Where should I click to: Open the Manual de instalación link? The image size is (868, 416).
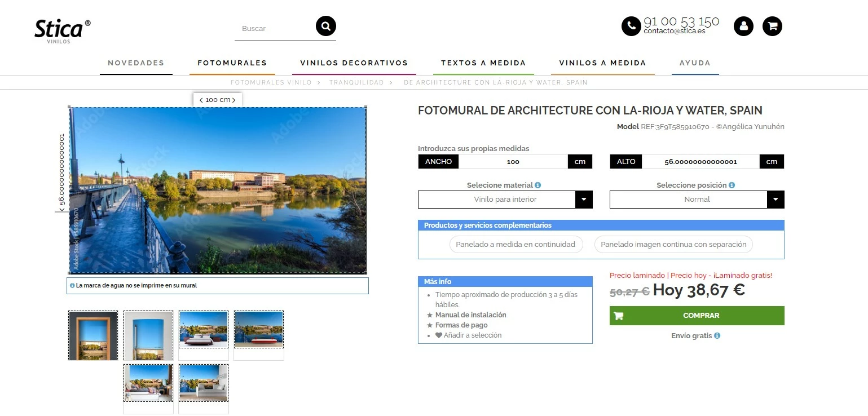pos(470,315)
